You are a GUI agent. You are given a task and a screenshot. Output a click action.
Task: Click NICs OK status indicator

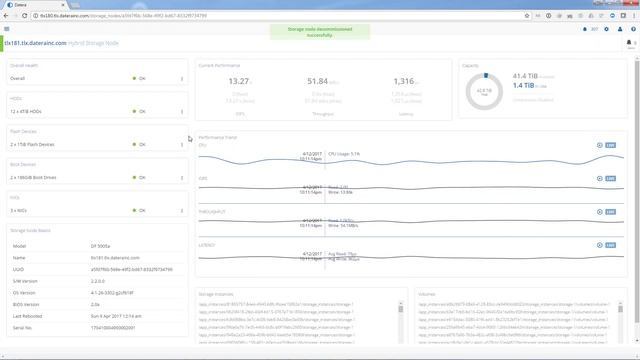pos(139,211)
